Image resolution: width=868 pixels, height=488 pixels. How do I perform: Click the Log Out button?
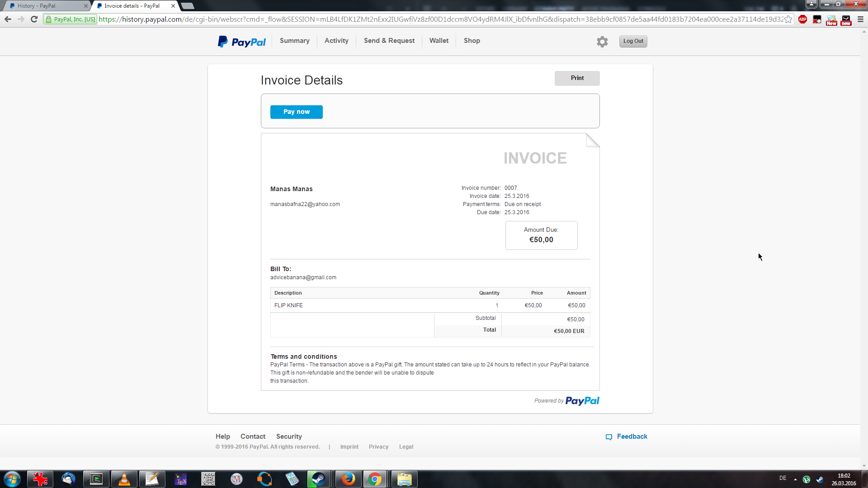pyautogui.click(x=633, y=41)
